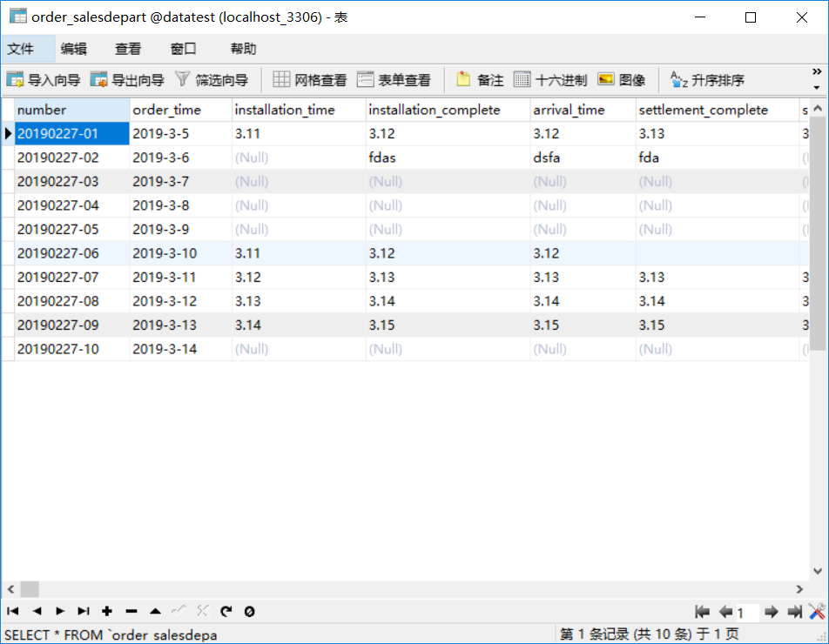Image resolution: width=829 pixels, height=644 pixels.
Task: Open the Image (图像) viewer
Action: click(x=622, y=80)
